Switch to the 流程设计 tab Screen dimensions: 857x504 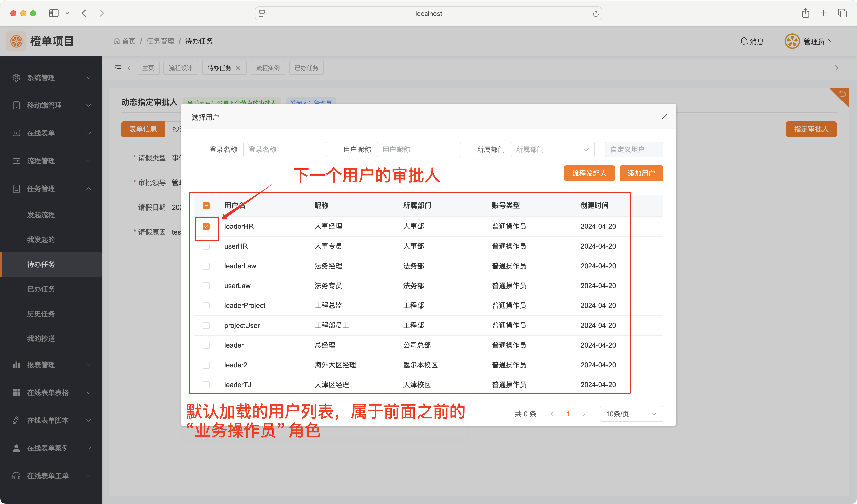tap(181, 68)
